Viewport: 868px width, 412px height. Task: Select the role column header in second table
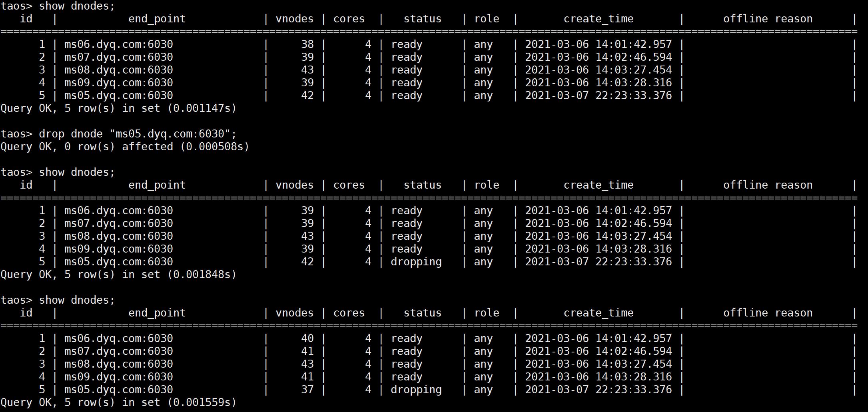click(x=487, y=185)
